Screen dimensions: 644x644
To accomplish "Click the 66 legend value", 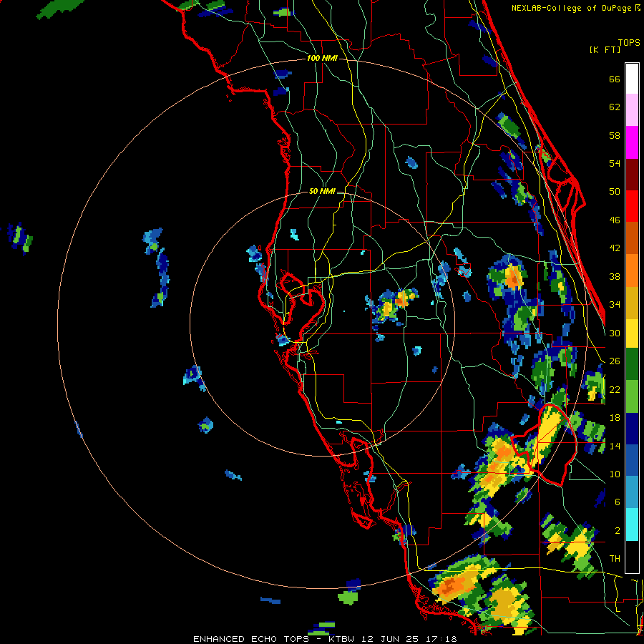I will click(615, 79).
